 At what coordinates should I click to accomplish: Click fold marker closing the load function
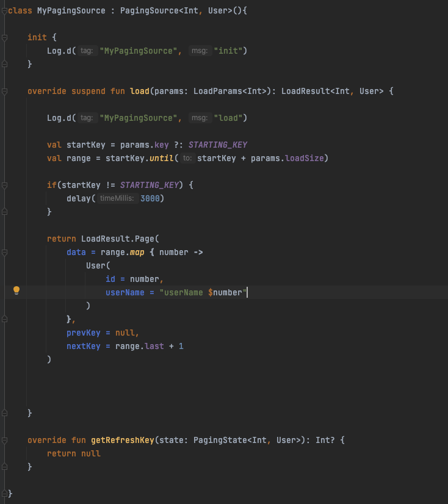pyautogui.click(x=4, y=413)
